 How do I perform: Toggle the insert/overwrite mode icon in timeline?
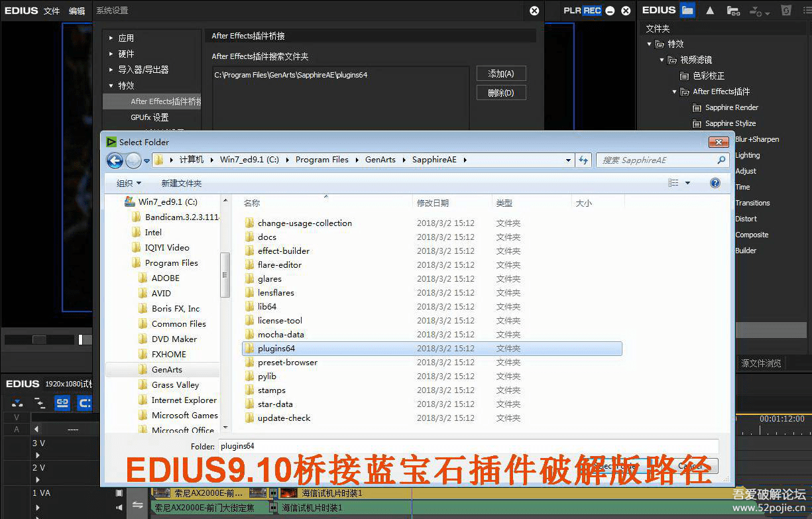(18, 402)
